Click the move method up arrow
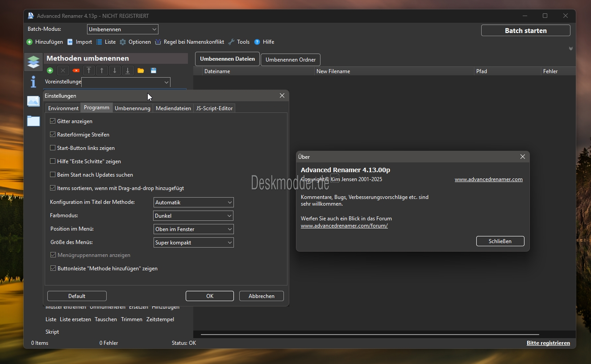Image resolution: width=591 pixels, height=364 pixels. click(x=102, y=70)
